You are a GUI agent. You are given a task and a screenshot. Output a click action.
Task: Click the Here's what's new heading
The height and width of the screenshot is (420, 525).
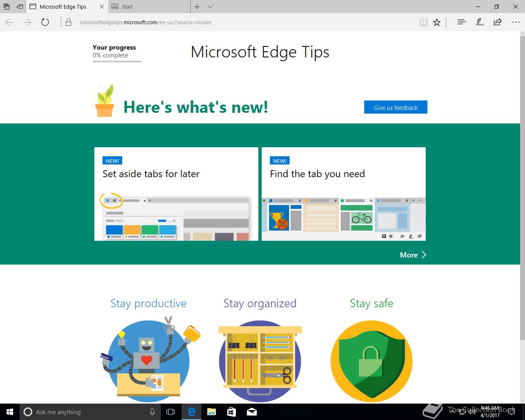(196, 107)
